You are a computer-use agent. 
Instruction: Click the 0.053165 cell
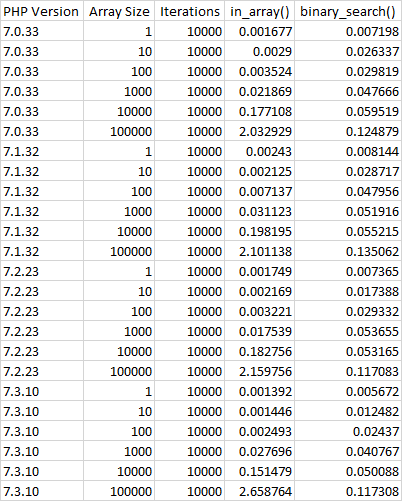(348, 351)
